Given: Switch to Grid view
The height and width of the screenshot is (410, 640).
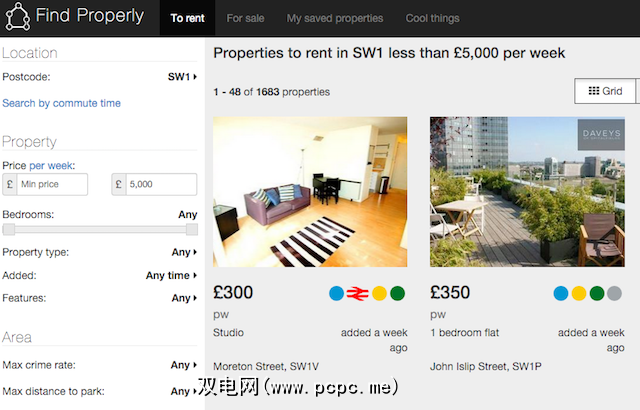Looking at the screenshot, I should coord(605,91).
